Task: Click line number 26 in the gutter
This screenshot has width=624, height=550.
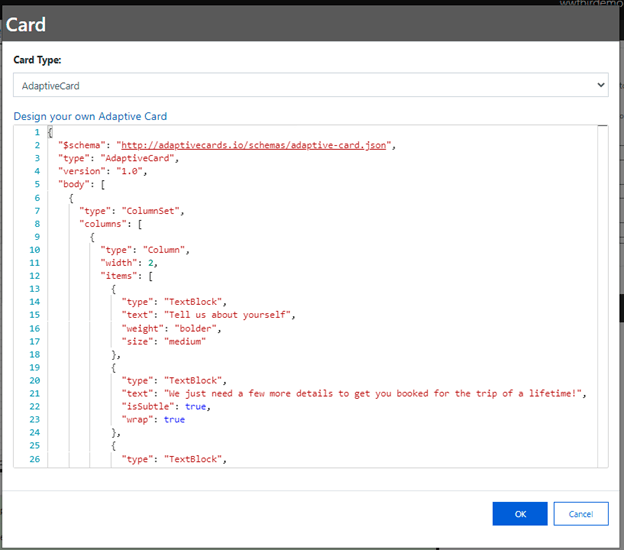Action: point(35,459)
